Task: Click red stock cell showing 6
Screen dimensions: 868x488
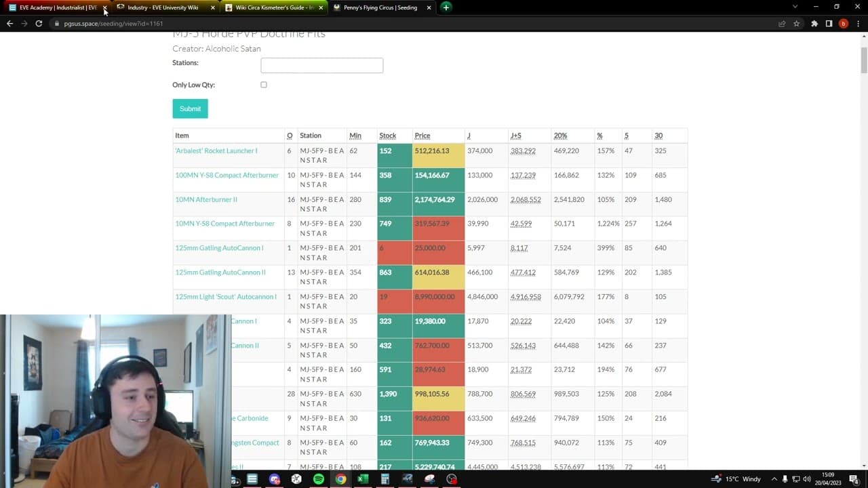Action: (395, 253)
